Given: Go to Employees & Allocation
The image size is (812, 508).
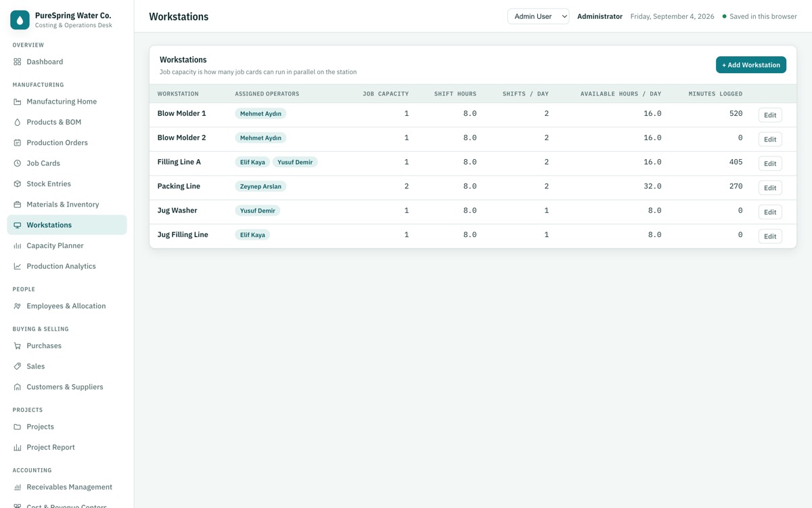Looking at the screenshot, I should point(67,306).
